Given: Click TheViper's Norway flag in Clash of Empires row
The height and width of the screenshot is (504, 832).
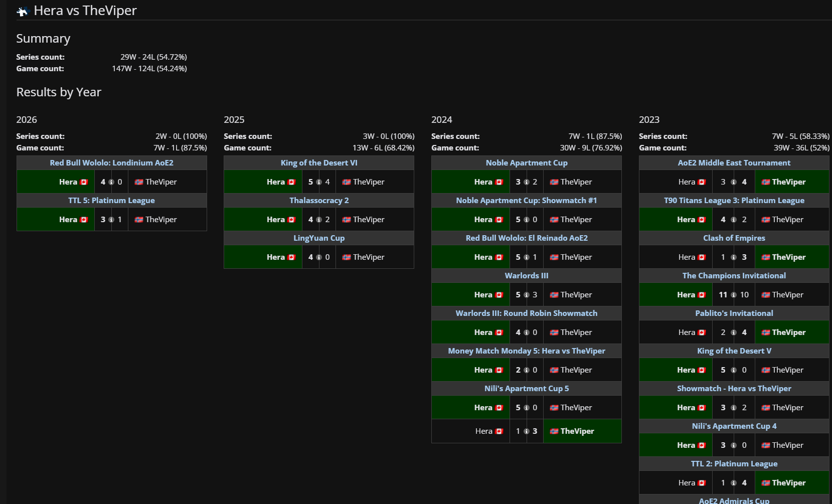Looking at the screenshot, I should [x=765, y=257].
